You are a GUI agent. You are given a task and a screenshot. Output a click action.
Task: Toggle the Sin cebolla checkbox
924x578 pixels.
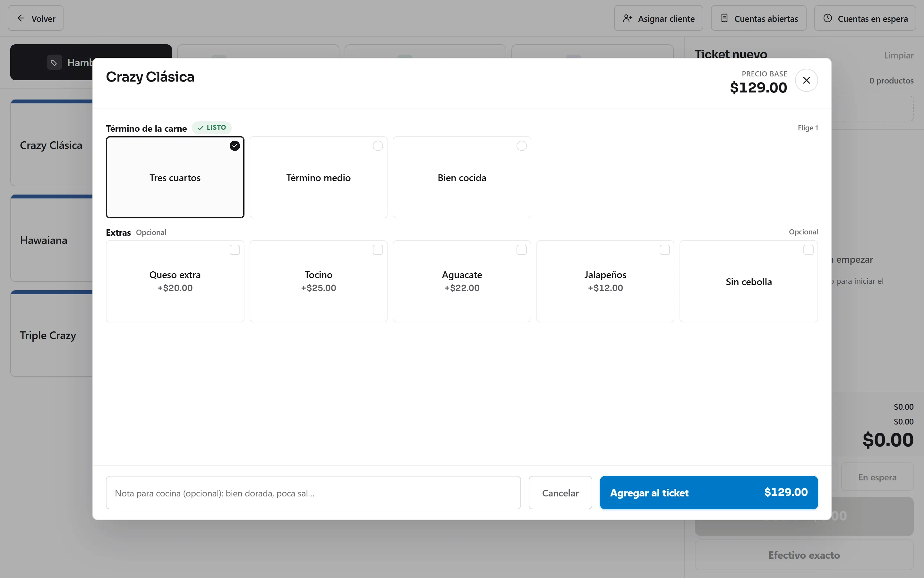pos(808,250)
